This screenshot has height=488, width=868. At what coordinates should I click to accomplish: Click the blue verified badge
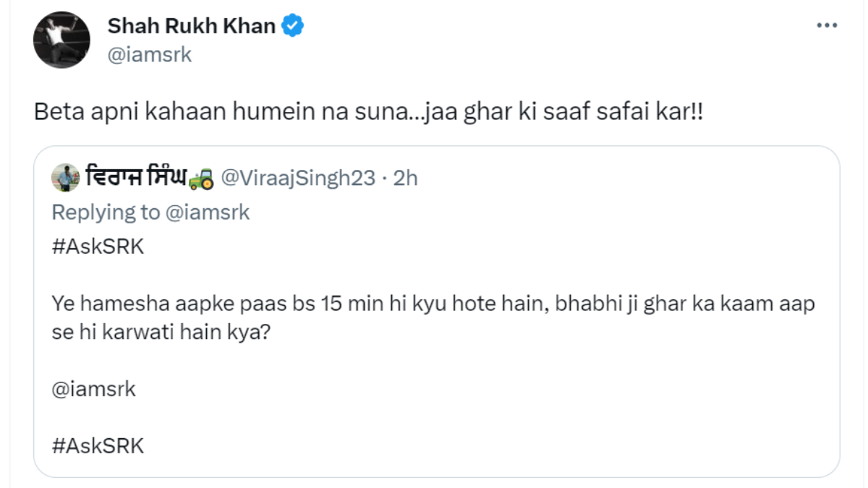click(x=293, y=27)
